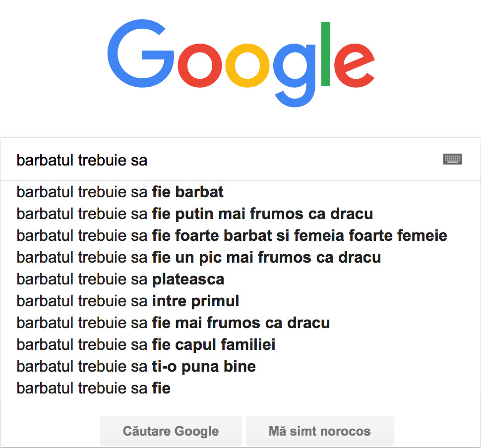This screenshot has height=448, width=481.
Task: Select suggestion 'fie un pic mai frumos ca dracu'
Action: point(198,257)
